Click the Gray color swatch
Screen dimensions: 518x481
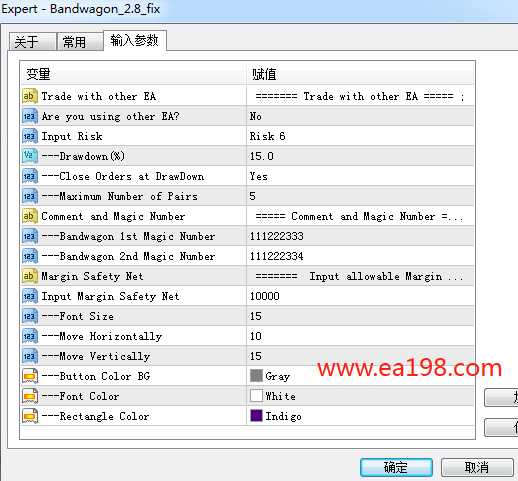point(256,376)
